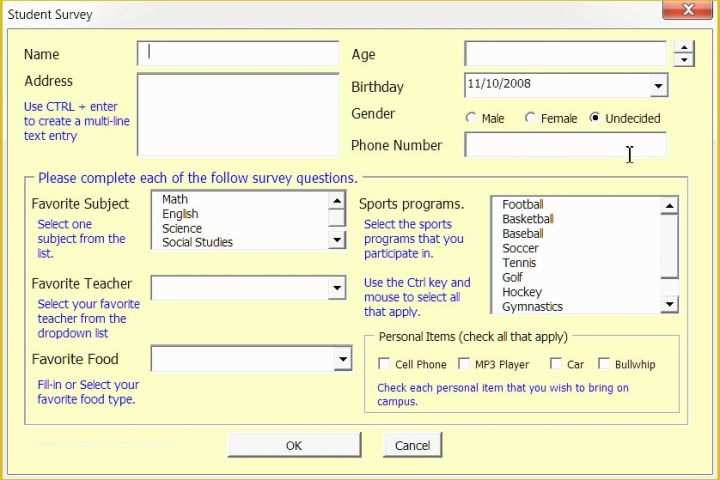This screenshot has width=720, height=480.
Task: Select Soccer in the Sports programs list
Action: [520, 248]
